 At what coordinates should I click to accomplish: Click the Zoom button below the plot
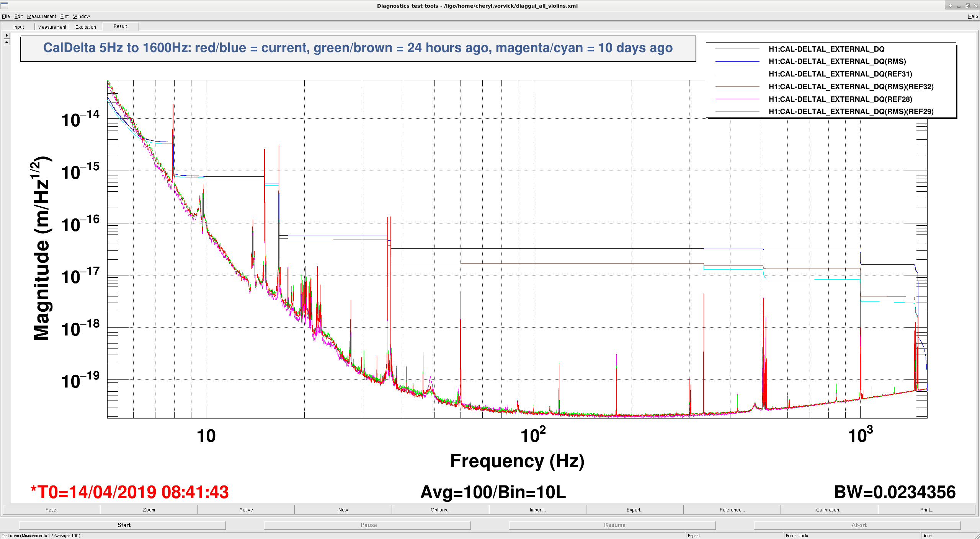click(x=149, y=510)
